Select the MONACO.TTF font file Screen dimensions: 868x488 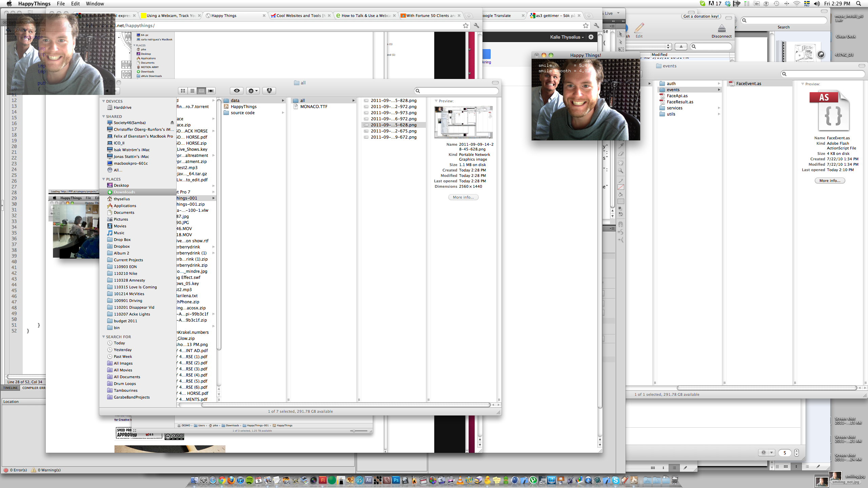(x=323, y=107)
